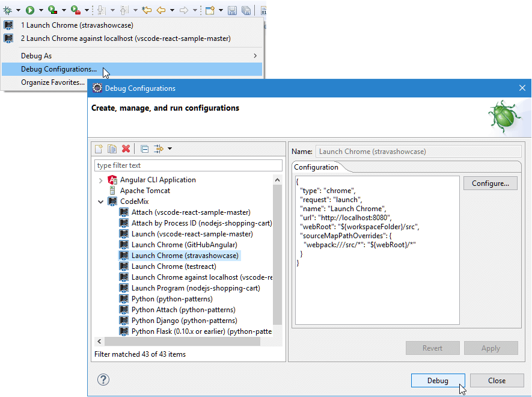Click the CodeMix folder icon
Viewport: 532px width, 397px height.
tap(112, 202)
